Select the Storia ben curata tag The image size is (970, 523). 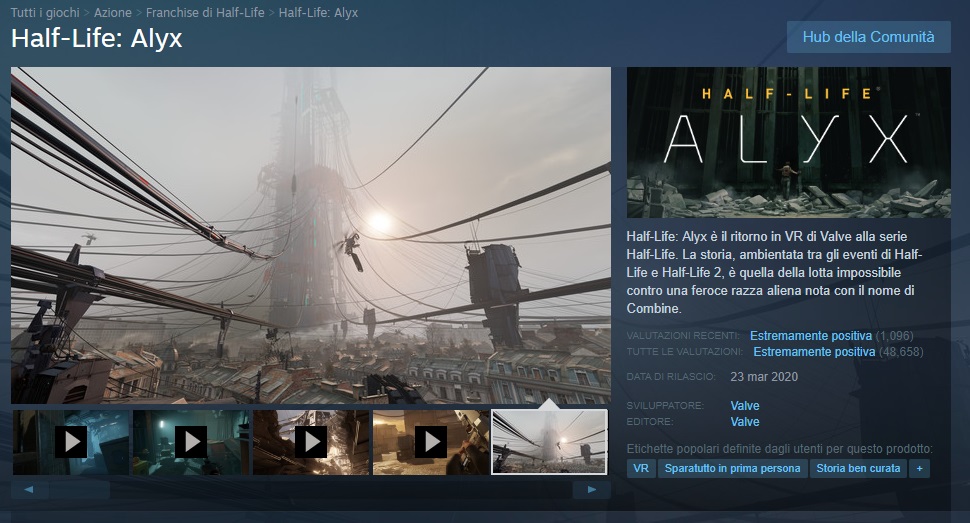click(858, 469)
